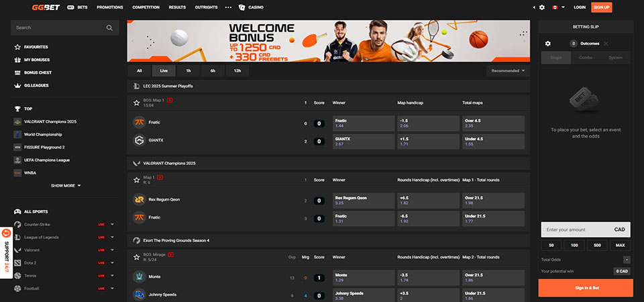Image resolution: width=644 pixels, height=302 pixels.
Task: Click the Login button
Action: [x=580, y=7]
